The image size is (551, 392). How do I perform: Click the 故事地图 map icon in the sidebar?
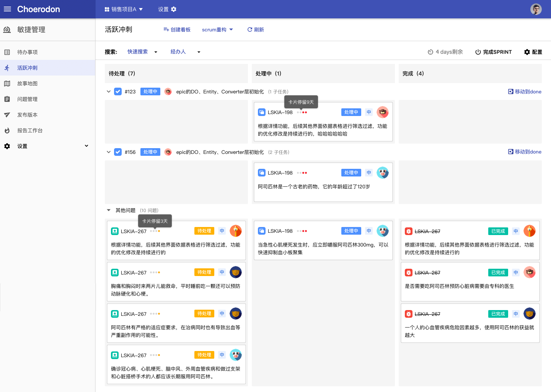coord(7,83)
